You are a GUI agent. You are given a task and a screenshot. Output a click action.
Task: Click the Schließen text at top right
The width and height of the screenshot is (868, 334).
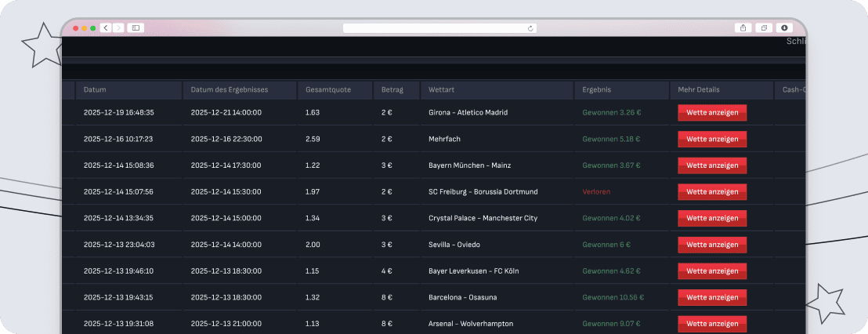pos(795,42)
